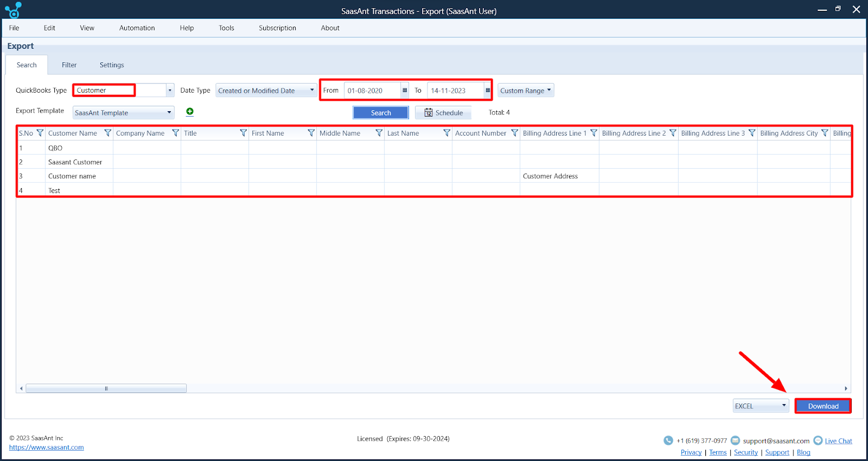The height and width of the screenshot is (461, 868).
Task: Open the Subscription menu
Action: tap(277, 28)
